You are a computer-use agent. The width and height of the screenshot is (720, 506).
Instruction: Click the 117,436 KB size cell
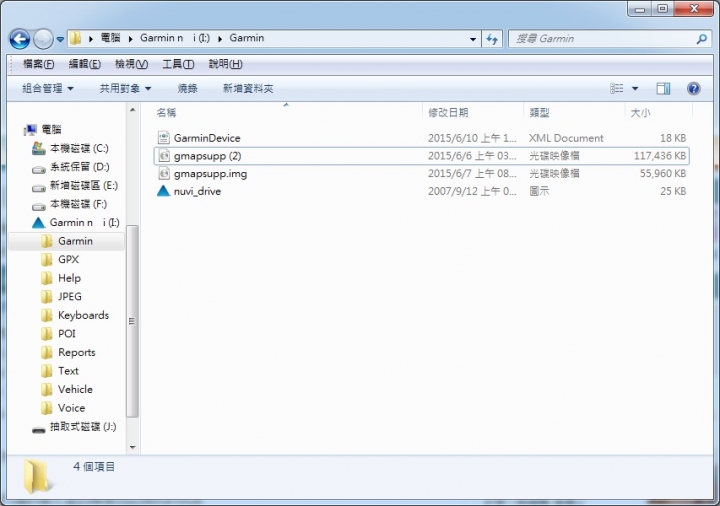[x=660, y=156]
